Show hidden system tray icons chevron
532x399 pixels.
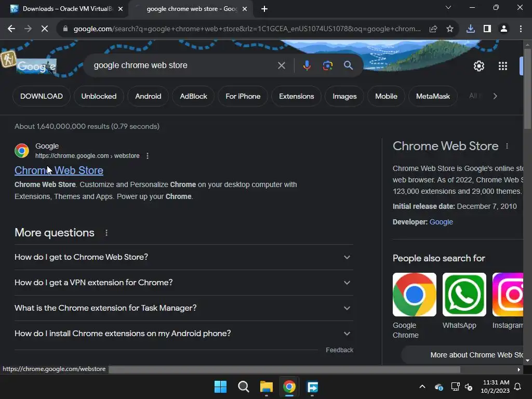click(422, 387)
